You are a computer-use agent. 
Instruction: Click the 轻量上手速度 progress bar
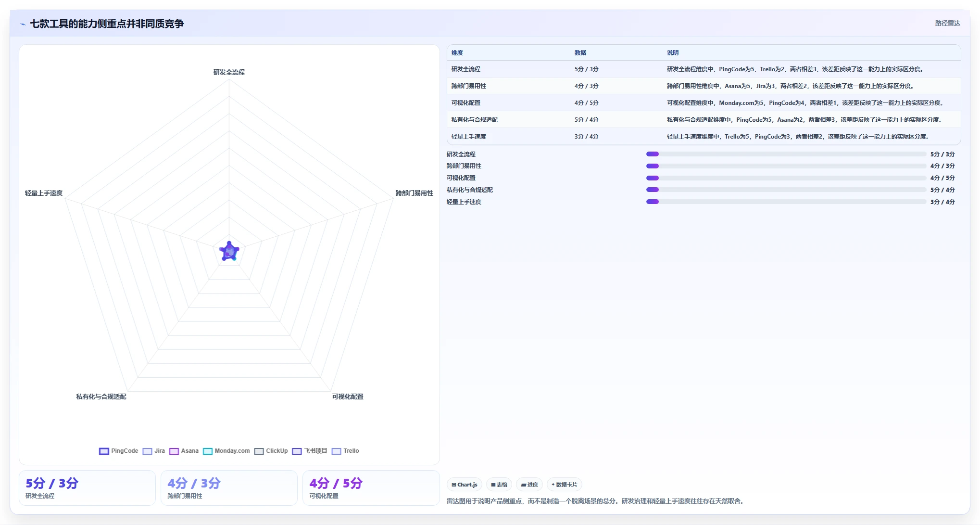pos(786,202)
